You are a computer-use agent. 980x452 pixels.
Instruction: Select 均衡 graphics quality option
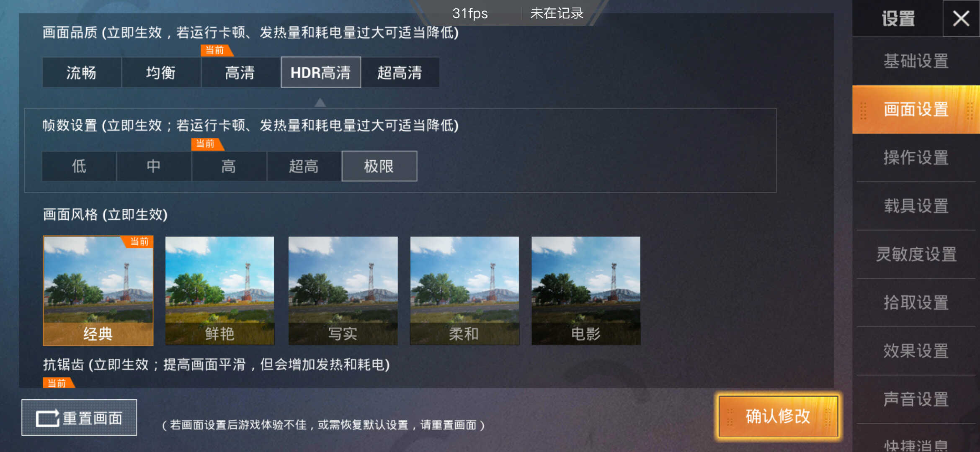click(161, 72)
